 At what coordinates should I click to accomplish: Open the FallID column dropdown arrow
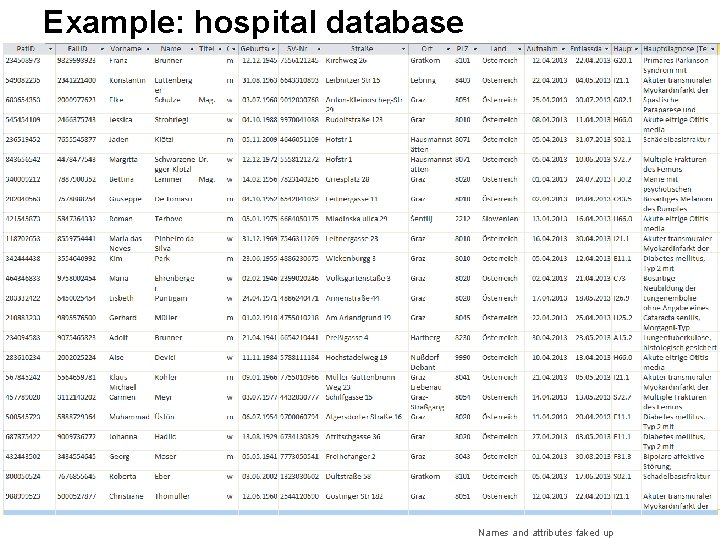click(102, 49)
